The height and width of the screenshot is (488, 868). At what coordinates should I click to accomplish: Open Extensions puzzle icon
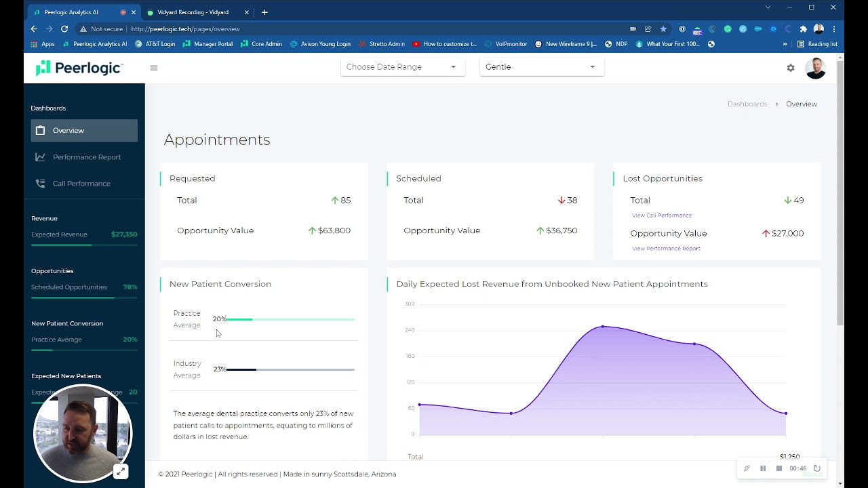[x=804, y=29]
